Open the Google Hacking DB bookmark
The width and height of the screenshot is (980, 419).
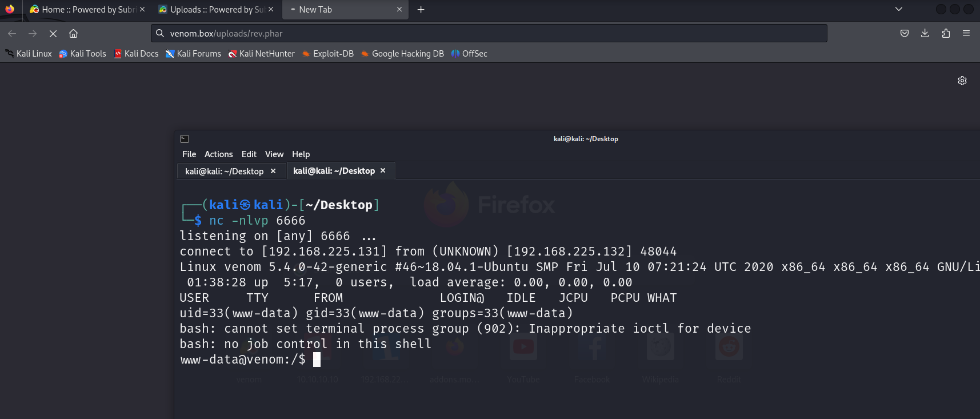[402, 54]
